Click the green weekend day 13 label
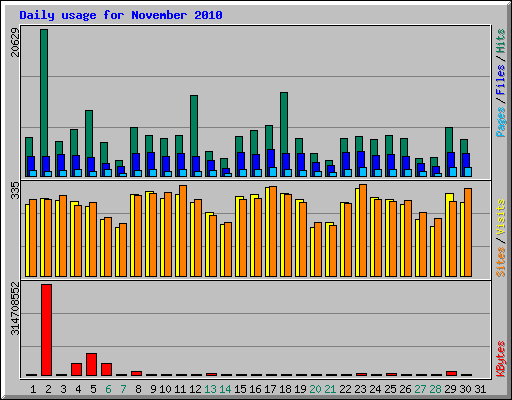This screenshot has width=512, height=400. coord(210,389)
